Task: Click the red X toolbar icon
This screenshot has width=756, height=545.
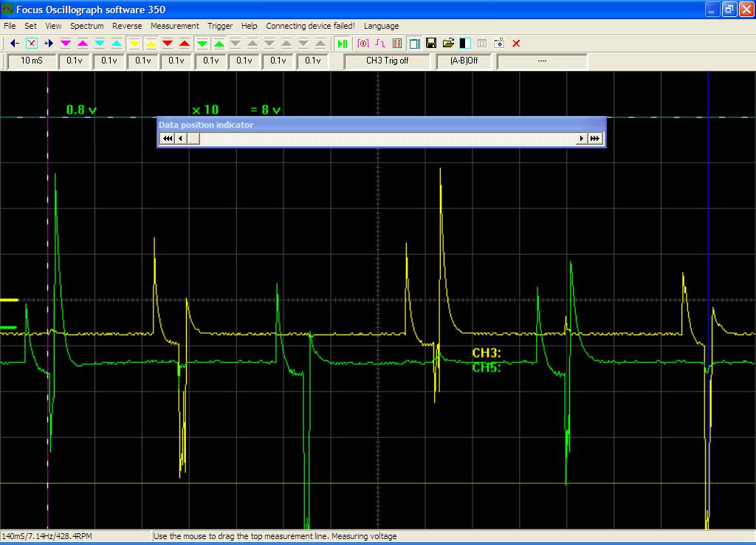Action: pos(516,44)
